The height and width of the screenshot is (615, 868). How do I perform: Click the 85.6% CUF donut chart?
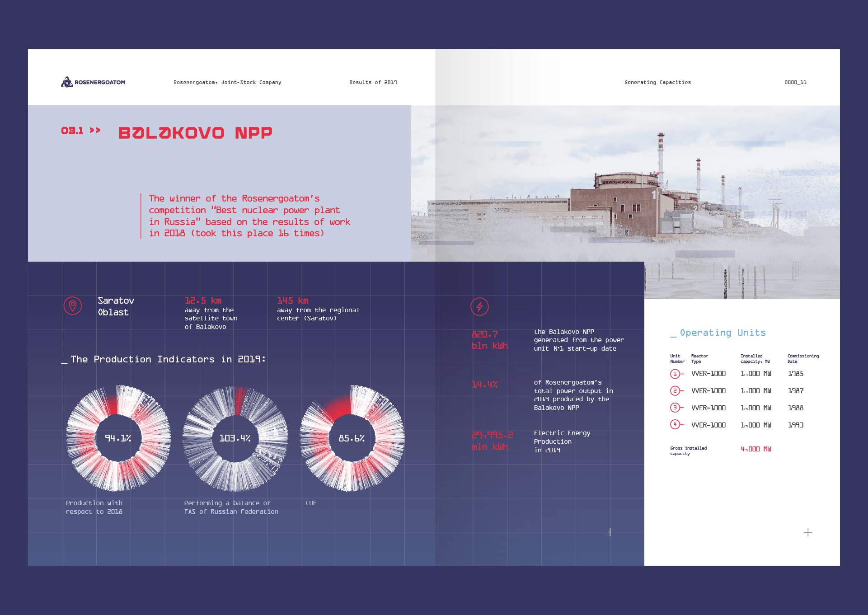[352, 438]
